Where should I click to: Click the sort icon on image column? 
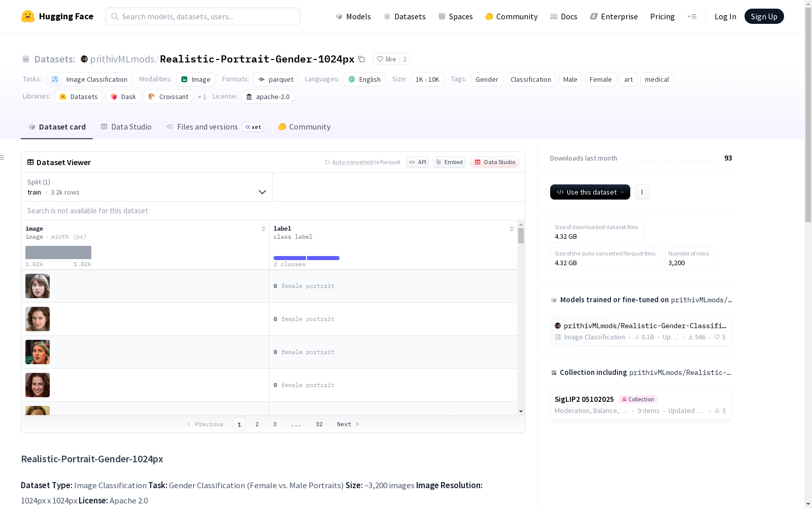click(263, 229)
